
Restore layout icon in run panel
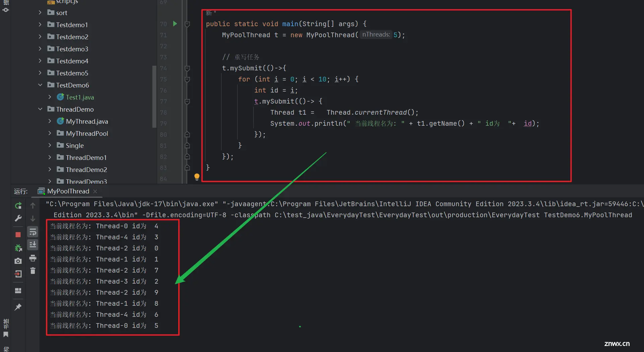pos(18,291)
